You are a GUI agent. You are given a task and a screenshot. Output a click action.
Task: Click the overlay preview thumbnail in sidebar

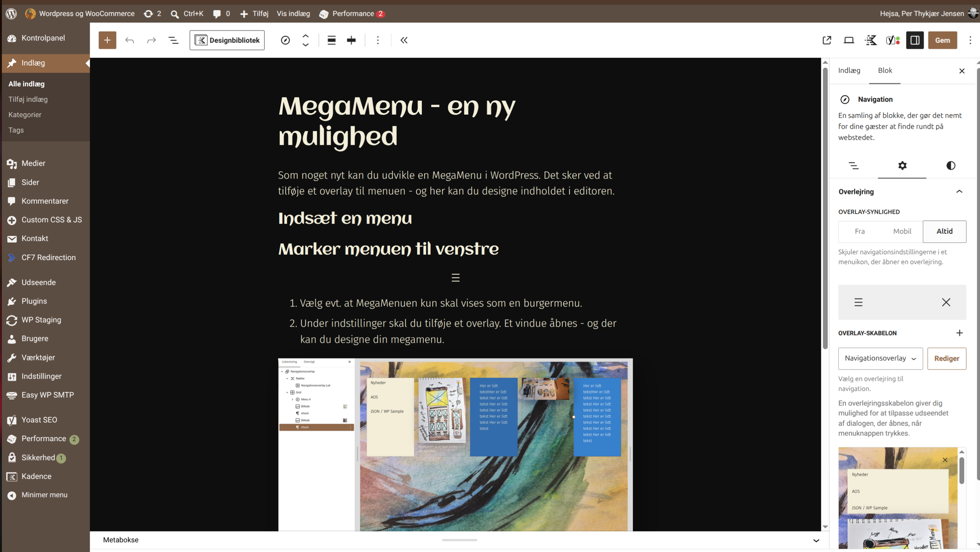click(x=898, y=498)
